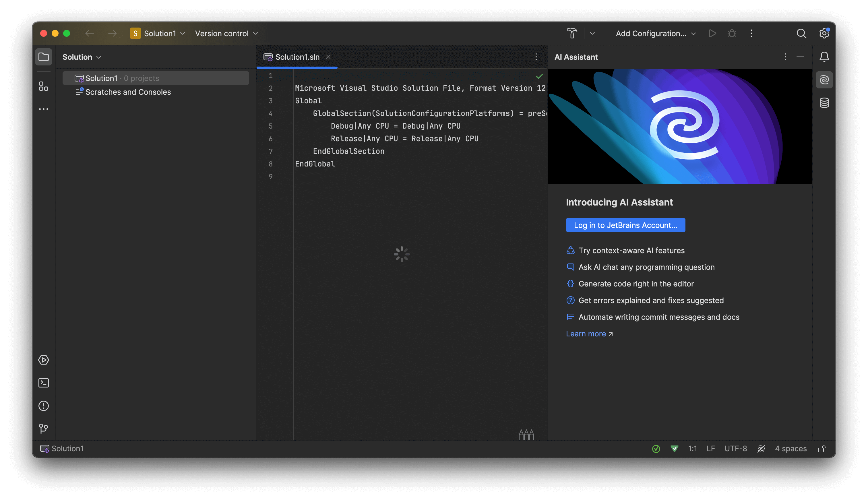Open the Structure tool window icon
The width and height of the screenshot is (868, 500).
(44, 86)
